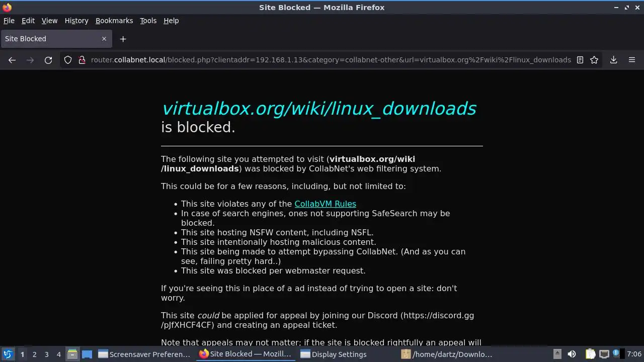The image size is (644, 362).
Task: Switch to virtual desktop 2
Action: pos(34,354)
